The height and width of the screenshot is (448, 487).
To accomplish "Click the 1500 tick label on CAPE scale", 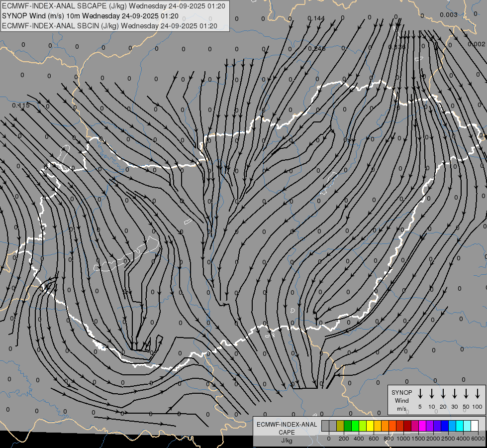I will click(418, 439).
